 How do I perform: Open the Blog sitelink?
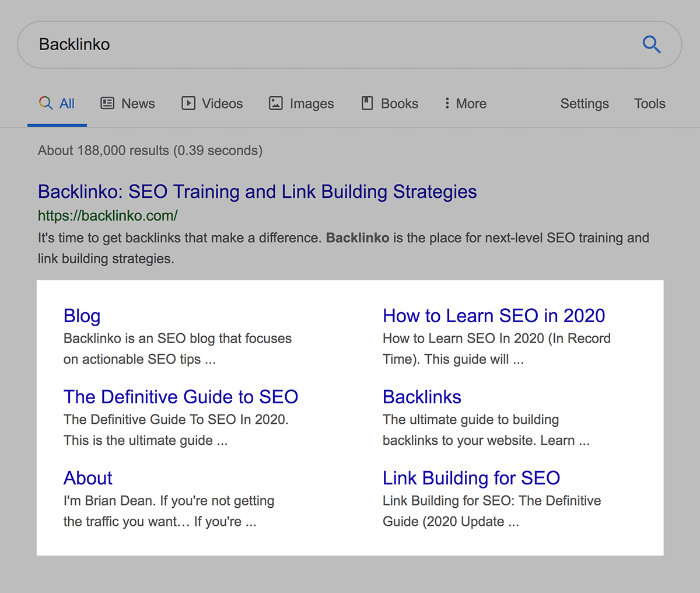point(82,316)
